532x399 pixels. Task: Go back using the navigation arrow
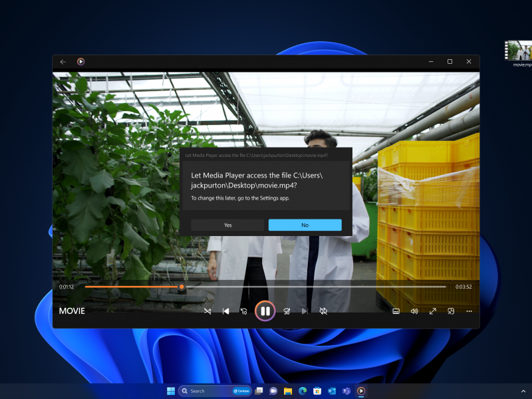[x=63, y=61]
